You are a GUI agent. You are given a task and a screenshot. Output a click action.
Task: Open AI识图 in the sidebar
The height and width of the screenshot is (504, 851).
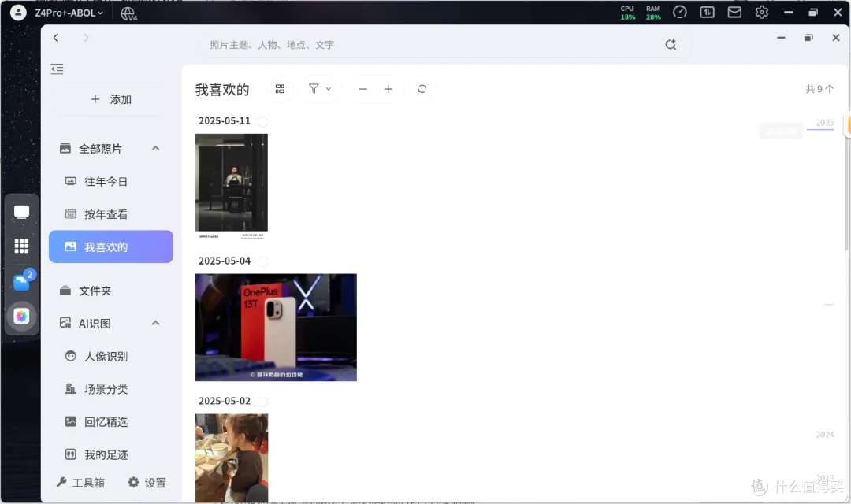95,324
